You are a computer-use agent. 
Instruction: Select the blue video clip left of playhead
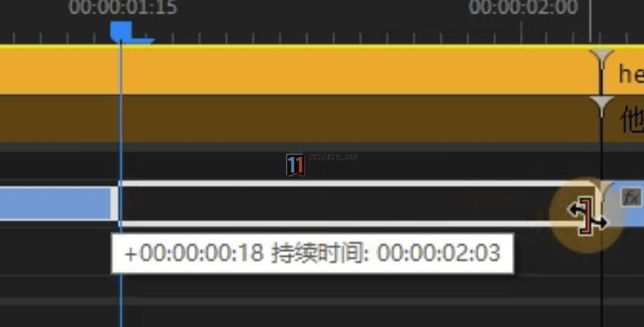(55, 203)
